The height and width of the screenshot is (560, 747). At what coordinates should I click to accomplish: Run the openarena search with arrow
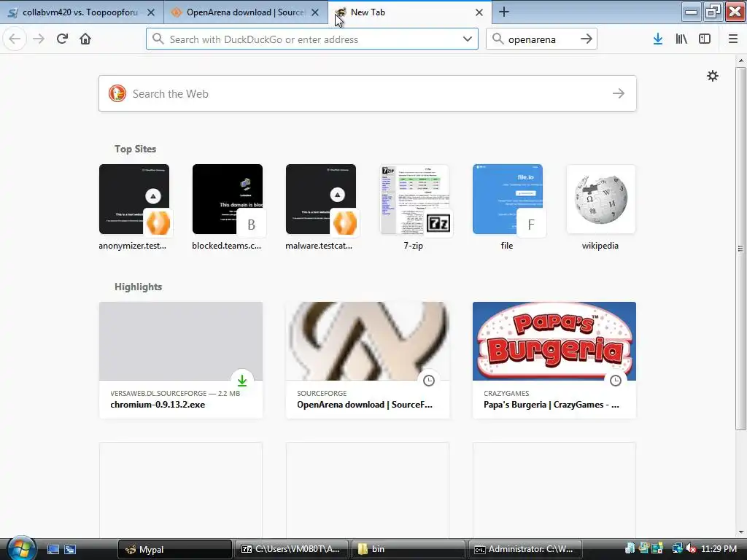click(587, 39)
